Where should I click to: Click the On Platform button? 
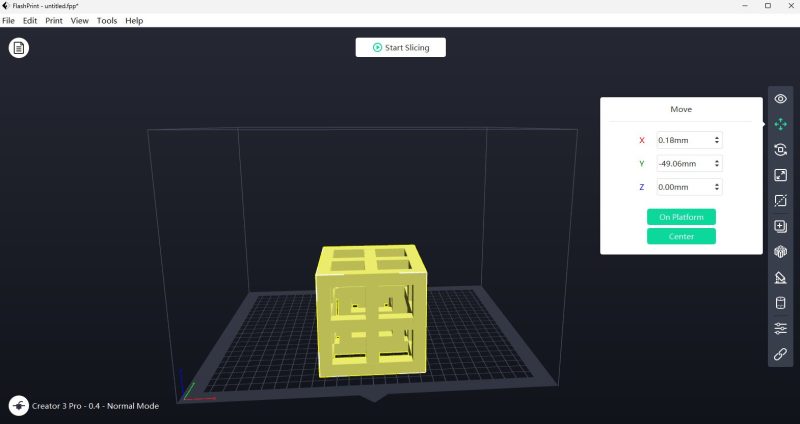point(681,217)
